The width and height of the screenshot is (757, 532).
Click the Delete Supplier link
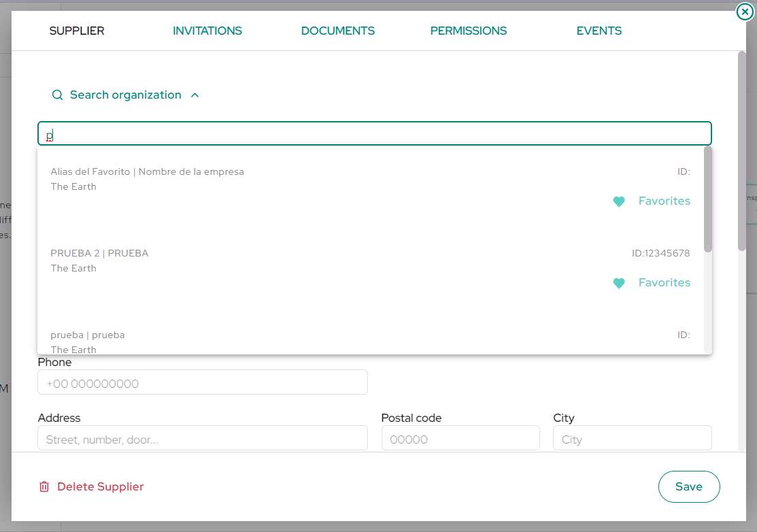[x=101, y=486]
